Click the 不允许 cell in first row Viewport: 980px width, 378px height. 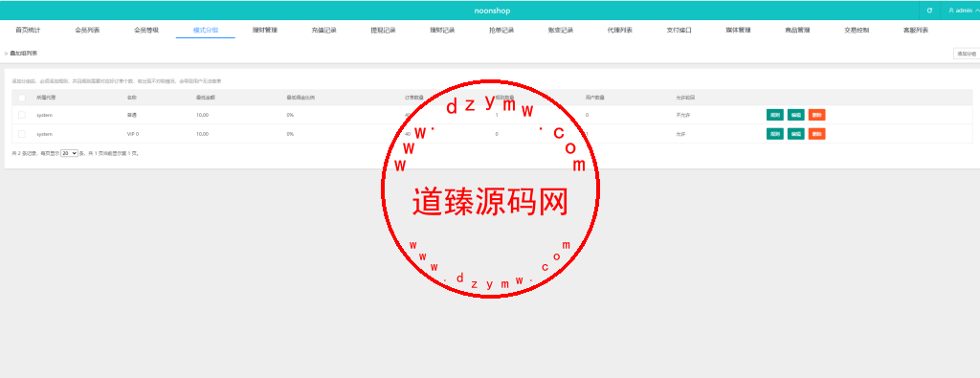coord(682,115)
